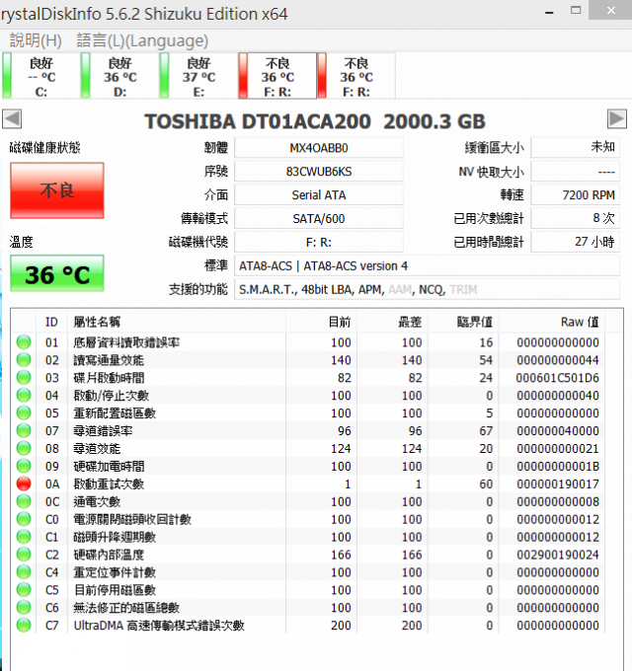This screenshot has height=672, width=632.
Task: Click status icon for attribute 07
Action: pos(24,430)
